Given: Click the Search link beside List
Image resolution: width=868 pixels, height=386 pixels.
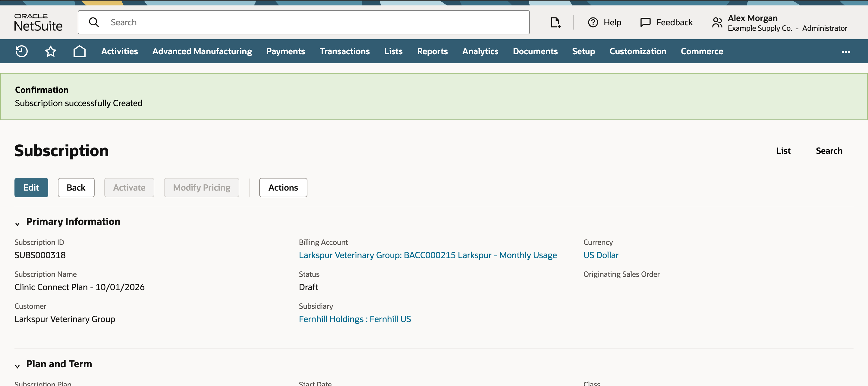Looking at the screenshot, I should 829,151.
